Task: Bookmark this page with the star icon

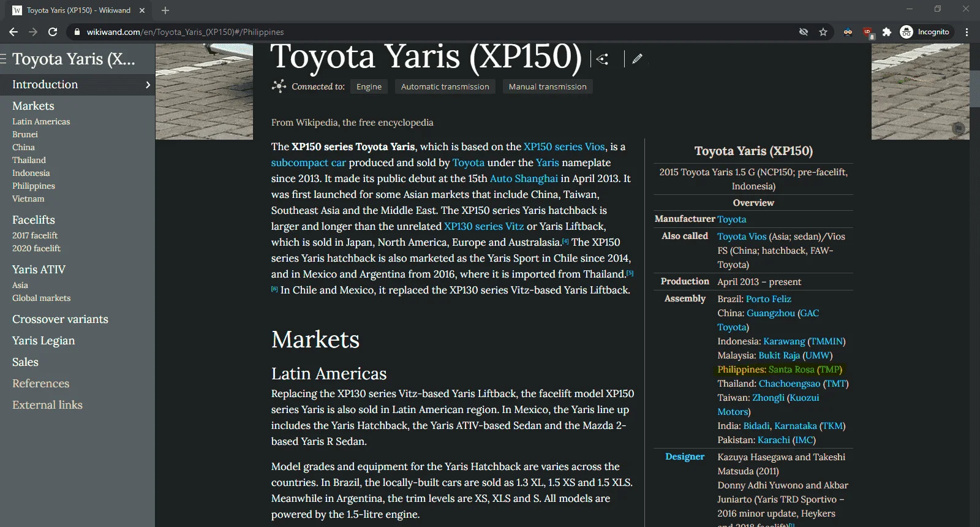Action: (x=823, y=32)
